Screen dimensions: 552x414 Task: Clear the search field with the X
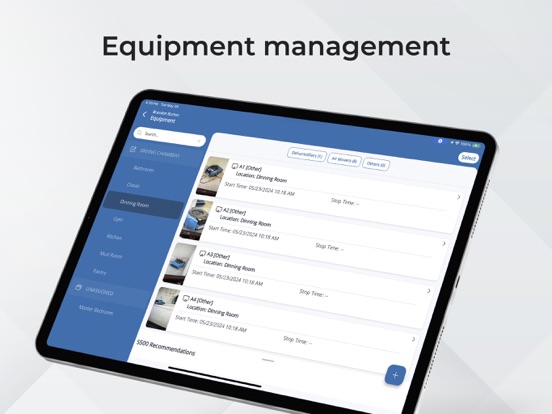(199, 141)
